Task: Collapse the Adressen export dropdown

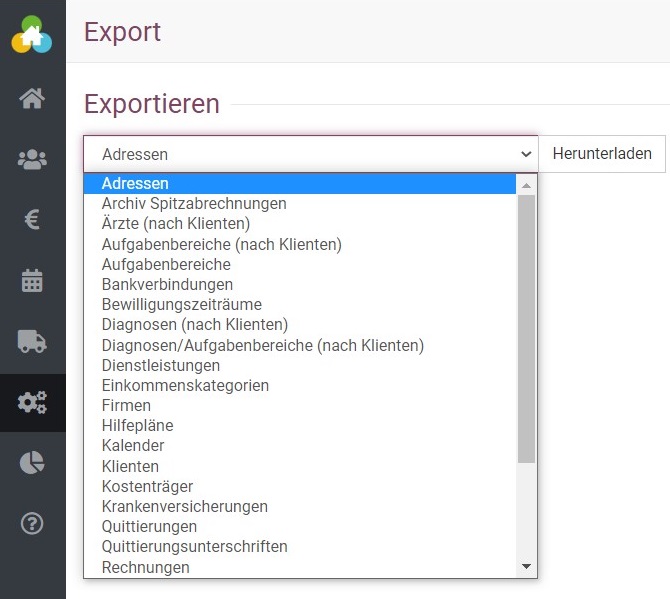Action: (310, 154)
